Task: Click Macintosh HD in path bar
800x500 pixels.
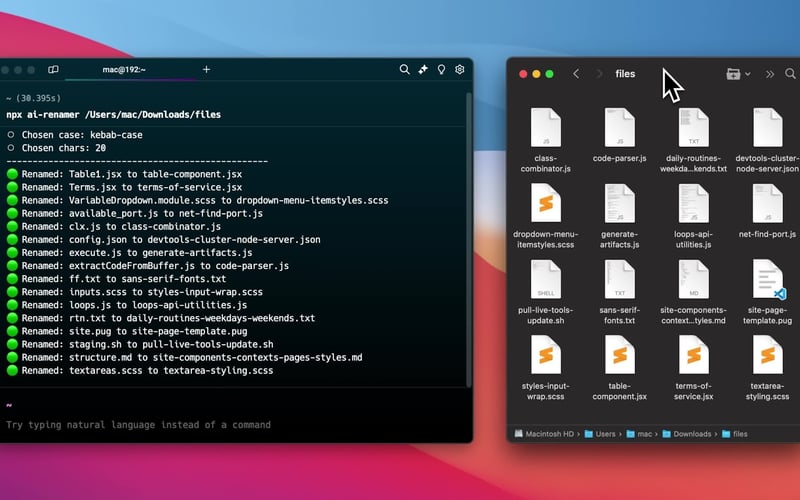Action: (x=544, y=434)
